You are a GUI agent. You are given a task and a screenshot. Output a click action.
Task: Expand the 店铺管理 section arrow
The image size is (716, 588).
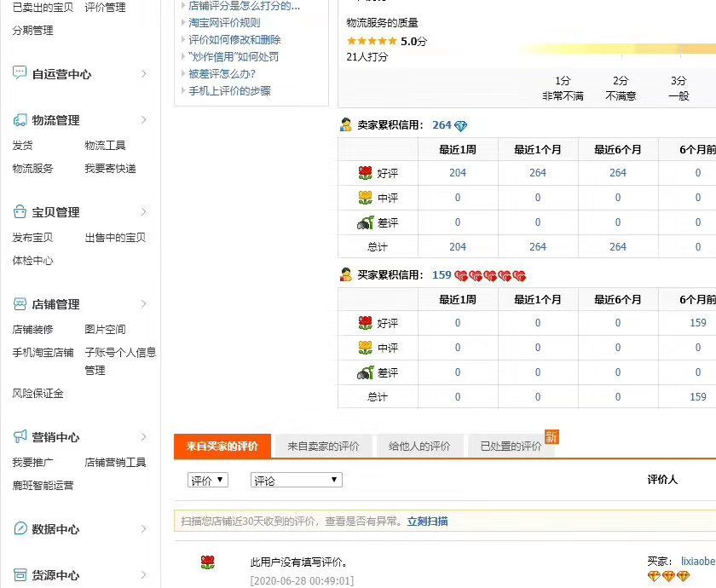click(x=144, y=303)
